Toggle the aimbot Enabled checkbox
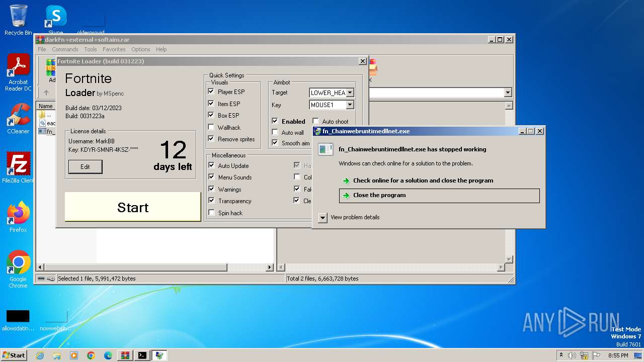The height and width of the screenshot is (362, 644). (275, 121)
